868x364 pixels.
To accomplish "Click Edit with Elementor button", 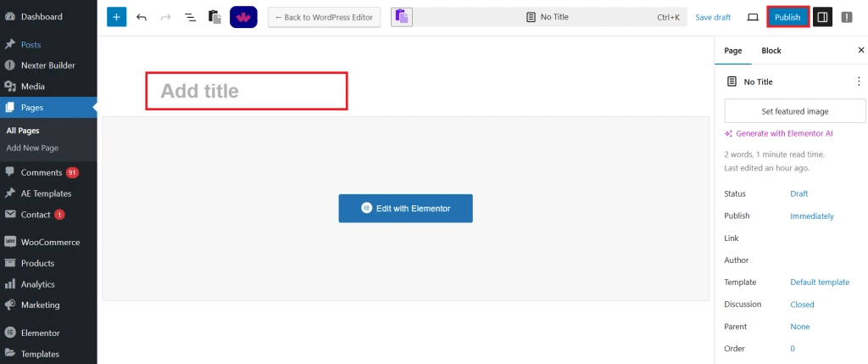I will click(x=405, y=208).
